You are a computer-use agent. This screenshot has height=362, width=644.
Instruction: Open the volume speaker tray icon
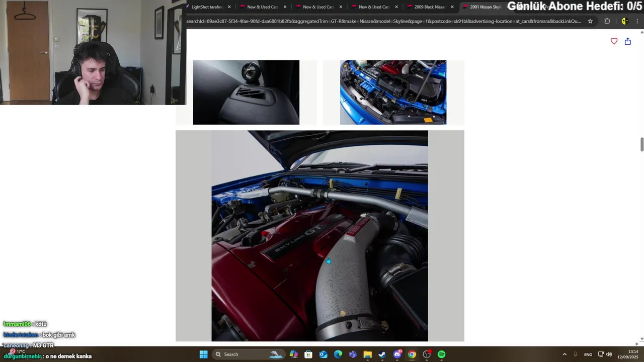609,354
